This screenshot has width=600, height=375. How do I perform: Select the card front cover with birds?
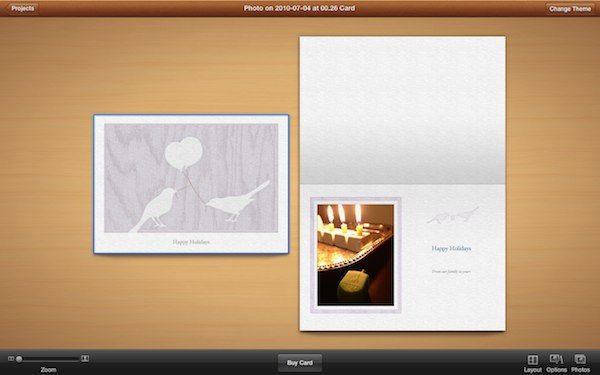coord(191,184)
